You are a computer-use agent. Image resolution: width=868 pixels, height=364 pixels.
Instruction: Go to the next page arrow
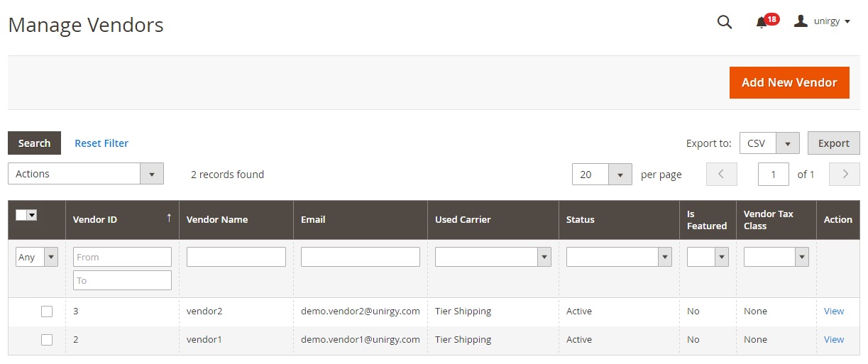point(845,174)
